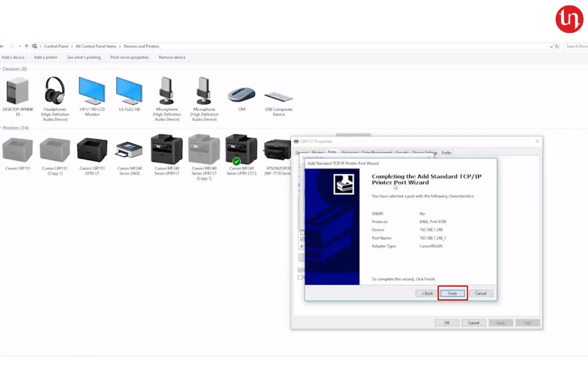The width and height of the screenshot is (588, 392).
Task: Open Print server properties
Action: 129,57
